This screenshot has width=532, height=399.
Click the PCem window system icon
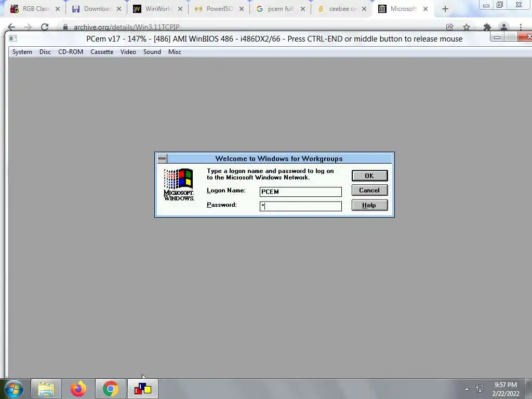13,38
